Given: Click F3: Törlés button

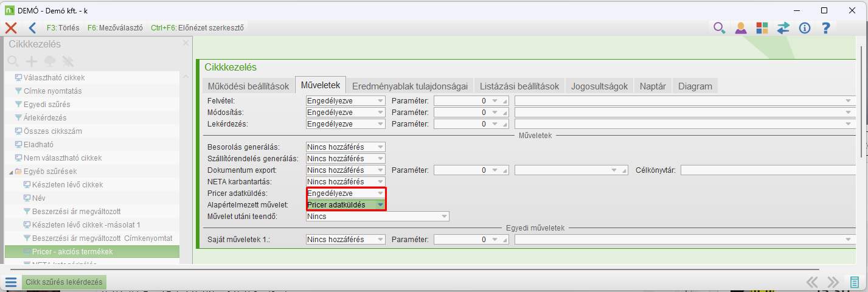Looking at the screenshot, I should (x=63, y=28).
